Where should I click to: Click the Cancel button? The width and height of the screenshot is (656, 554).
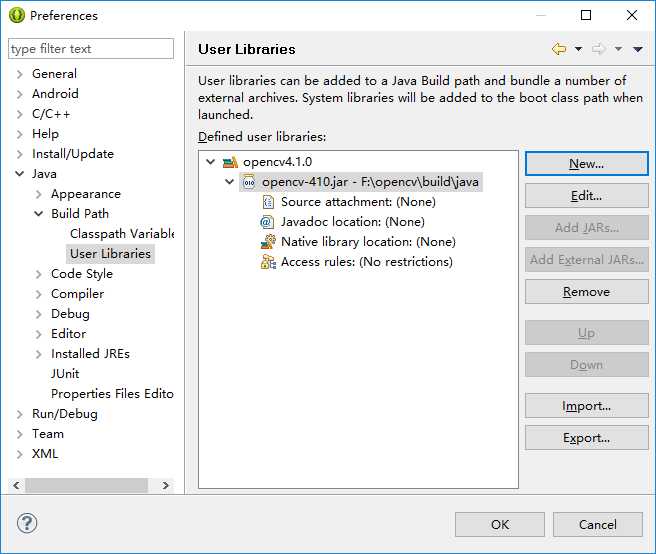tap(598, 524)
